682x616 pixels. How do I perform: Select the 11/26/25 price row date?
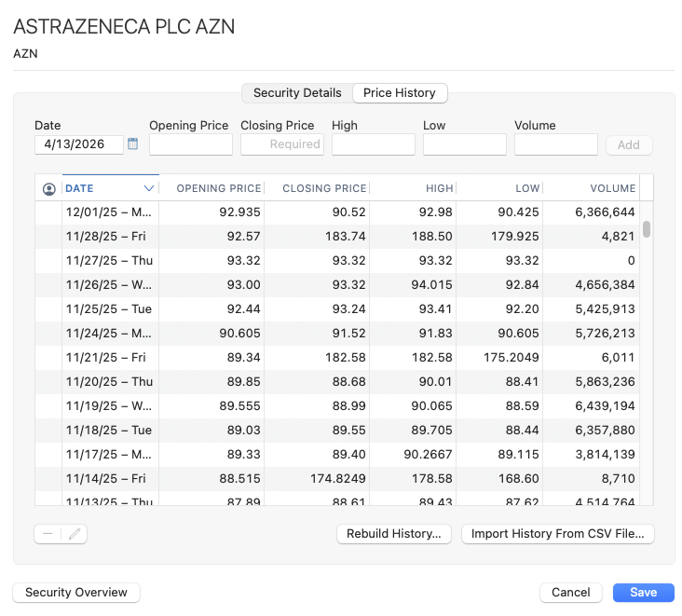[x=109, y=284]
